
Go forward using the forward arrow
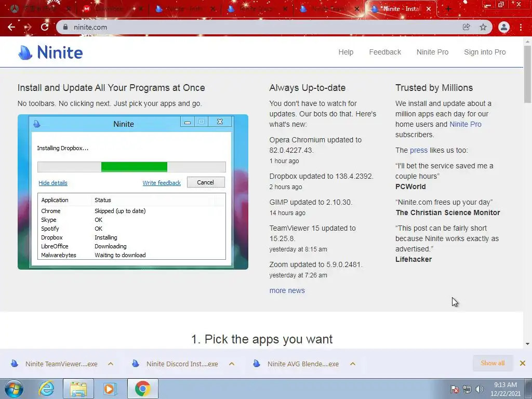(x=28, y=27)
